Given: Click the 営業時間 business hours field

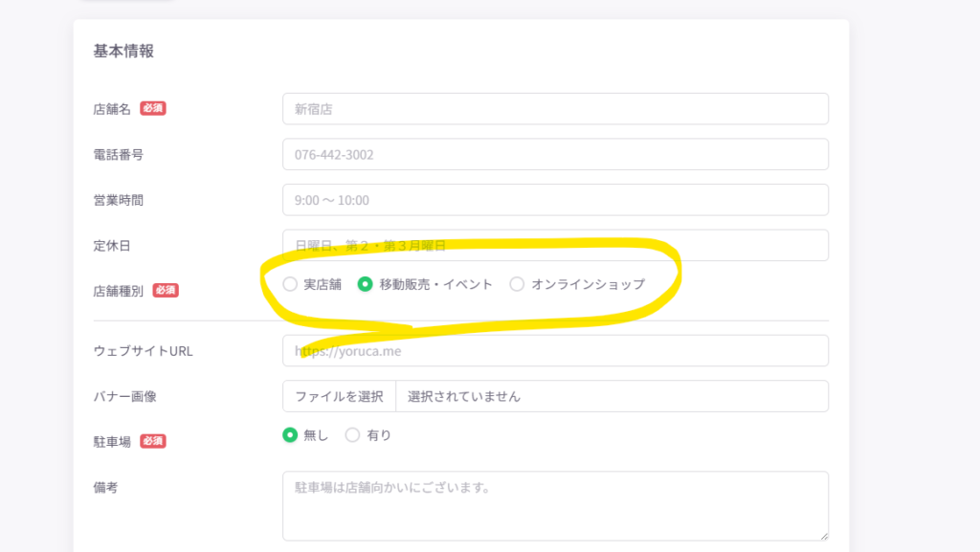Looking at the screenshot, I should [x=555, y=200].
